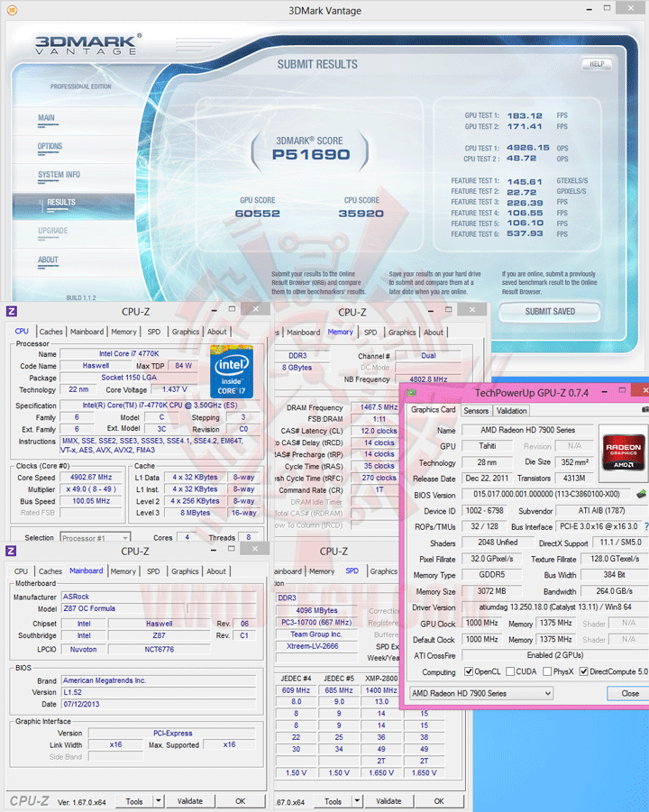Viewport: 649px width, 812px height.
Task: Click Validate in the CPU-Z Mainboard window
Action: (x=190, y=801)
